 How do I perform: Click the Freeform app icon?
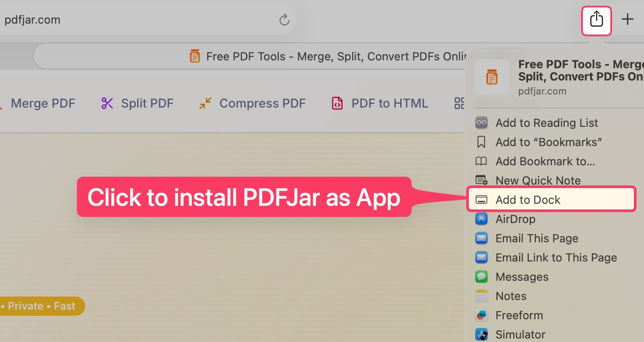click(x=481, y=315)
